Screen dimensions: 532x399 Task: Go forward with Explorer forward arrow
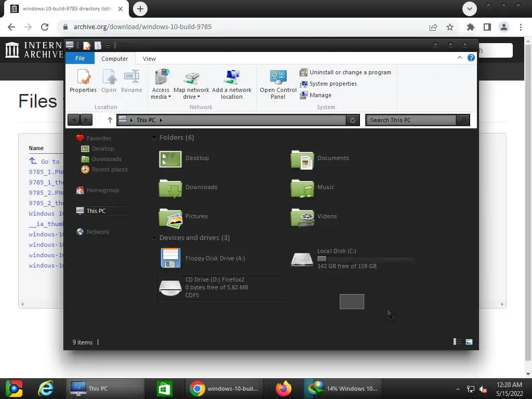tap(86, 120)
